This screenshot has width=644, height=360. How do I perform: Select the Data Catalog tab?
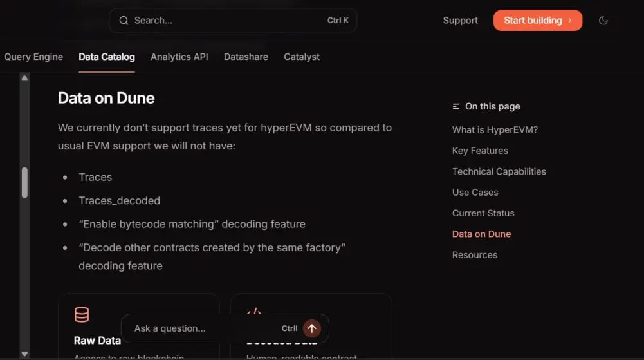tap(107, 57)
